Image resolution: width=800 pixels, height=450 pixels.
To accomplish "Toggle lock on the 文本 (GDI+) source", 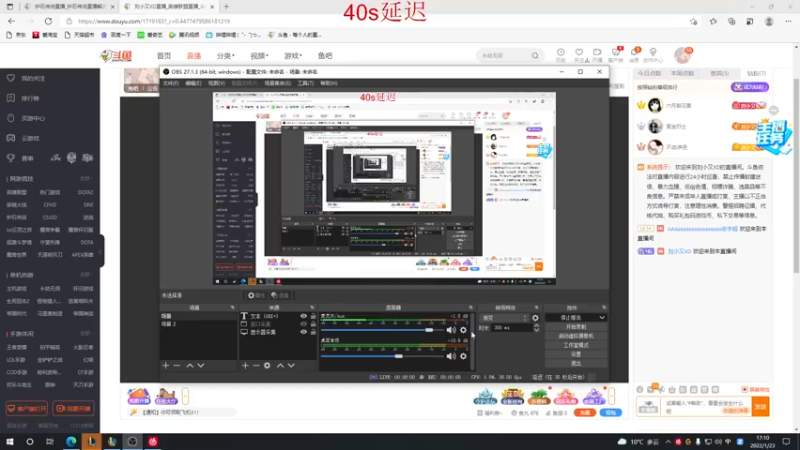I will [x=313, y=316].
